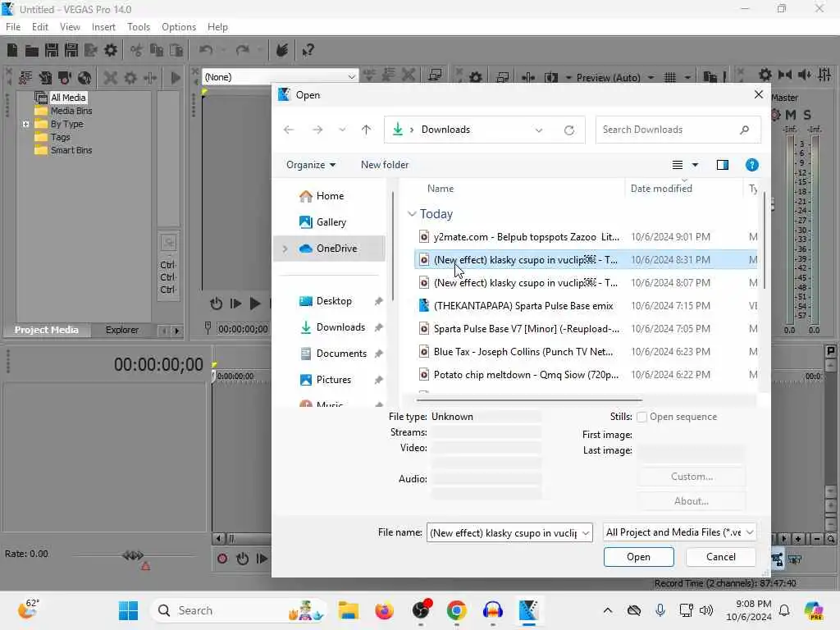Click the File Explorer icon on taskbar

348,610
